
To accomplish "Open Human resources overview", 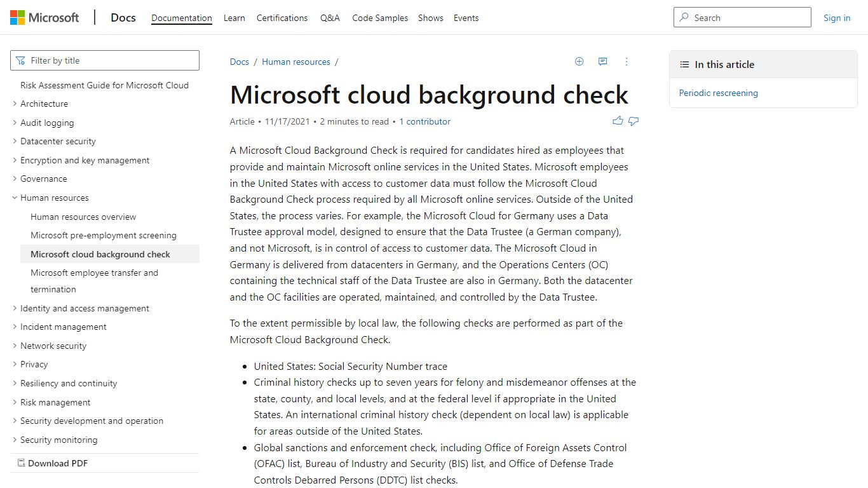I will tap(83, 217).
